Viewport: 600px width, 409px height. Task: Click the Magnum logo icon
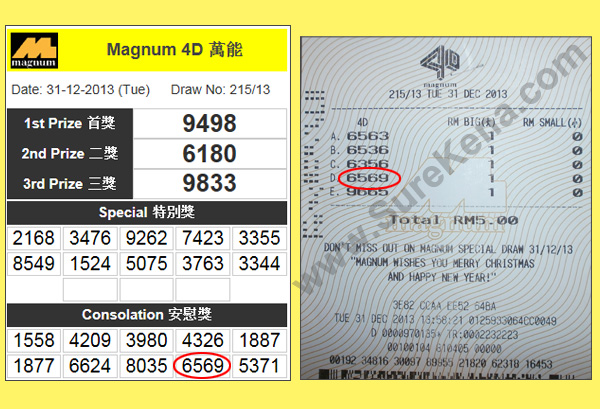click(34, 51)
